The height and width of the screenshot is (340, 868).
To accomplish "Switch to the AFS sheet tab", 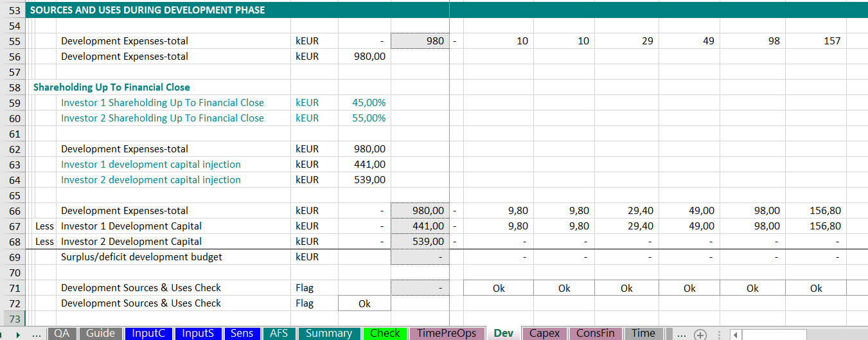I will coord(279,334).
